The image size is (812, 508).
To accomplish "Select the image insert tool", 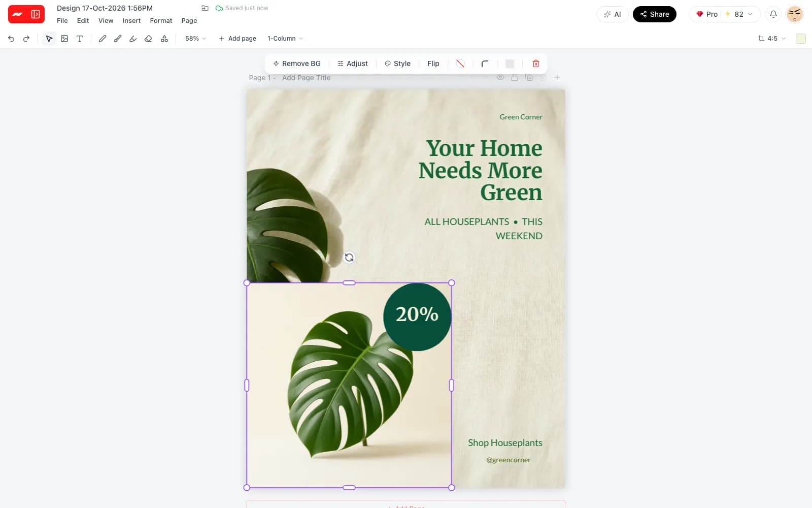I will [64, 39].
